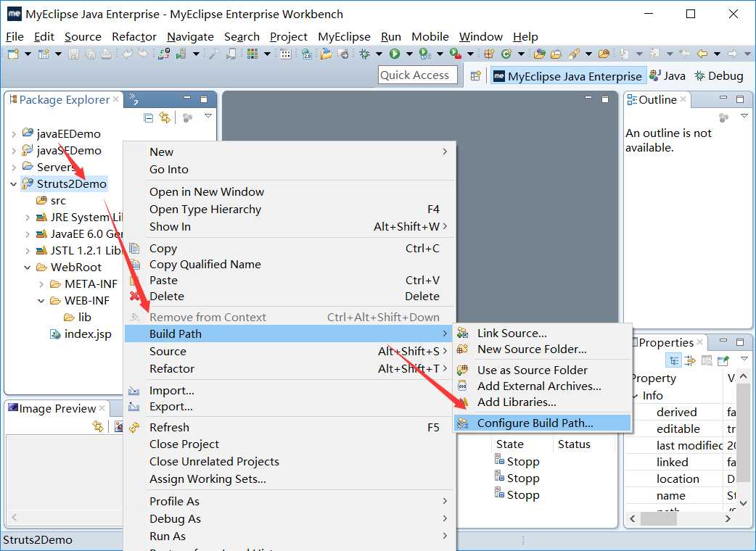Click Build Path in the context menu
The width and height of the screenshot is (756, 551).
(x=289, y=333)
